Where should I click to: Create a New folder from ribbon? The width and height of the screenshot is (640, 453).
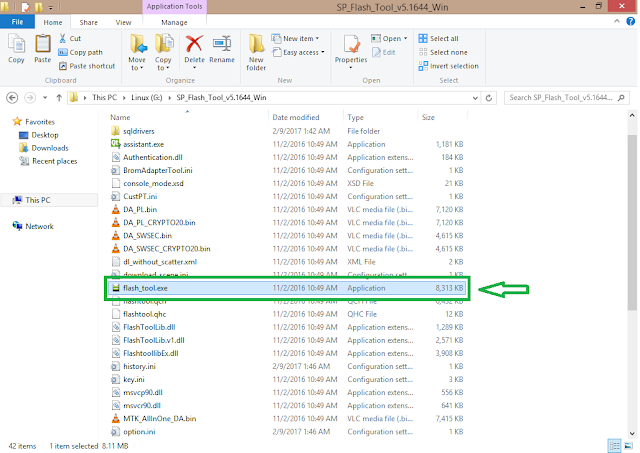tap(256, 52)
